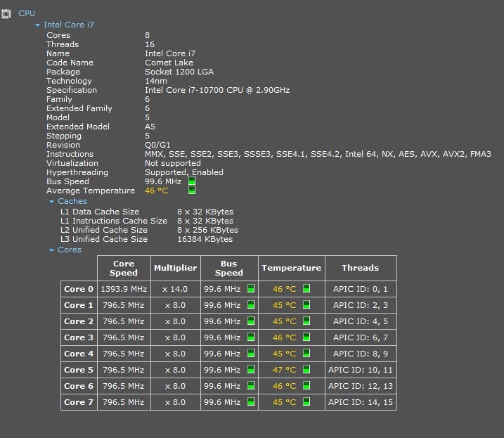Click the Revision Q0/G1 value
Screen dimensions: 504x438
[158, 145]
